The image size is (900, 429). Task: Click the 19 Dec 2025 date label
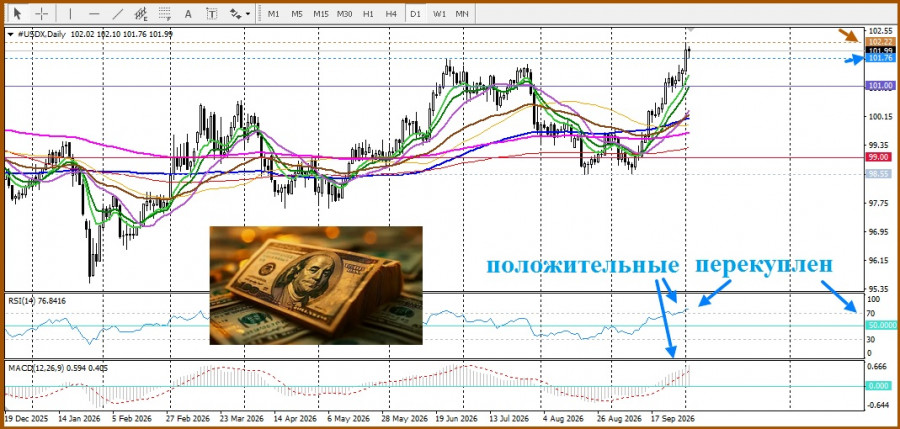pyautogui.click(x=27, y=419)
